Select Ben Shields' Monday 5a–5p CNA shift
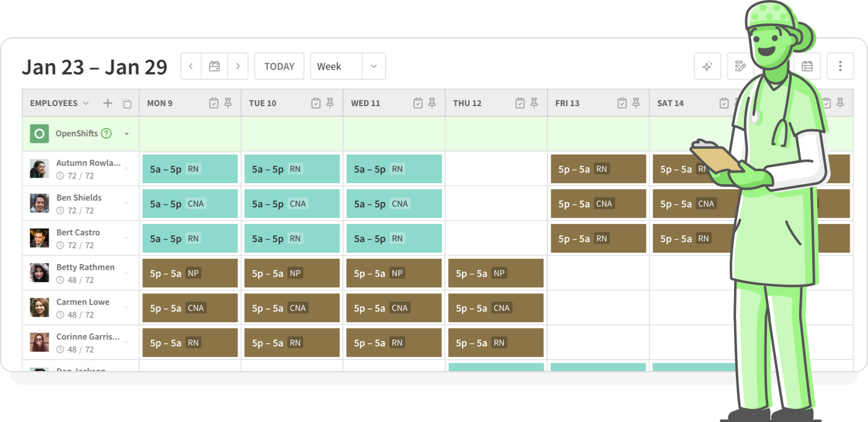The height and width of the screenshot is (422, 868). 190,204
